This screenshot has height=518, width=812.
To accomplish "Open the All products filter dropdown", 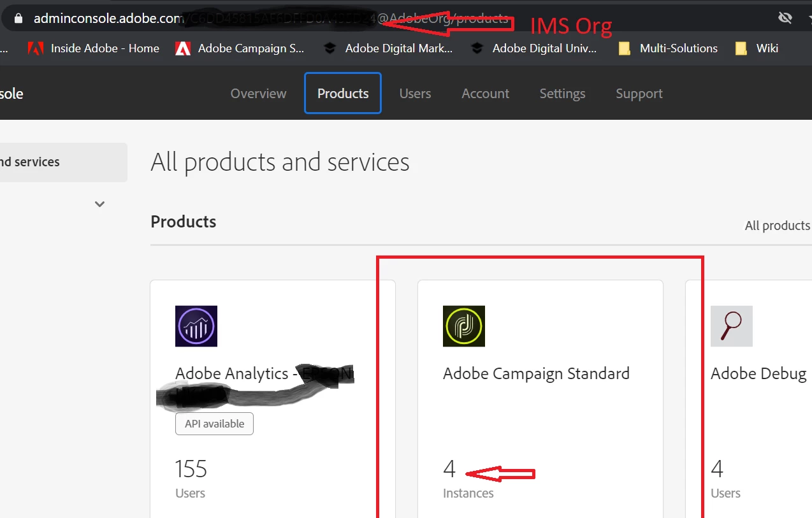I will click(778, 226).
